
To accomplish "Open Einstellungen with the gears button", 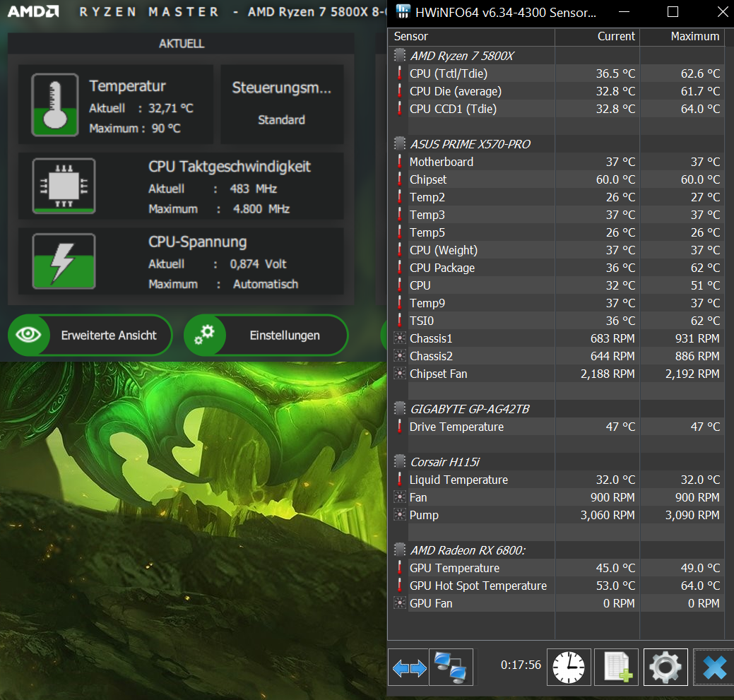I will pos(266,335).
